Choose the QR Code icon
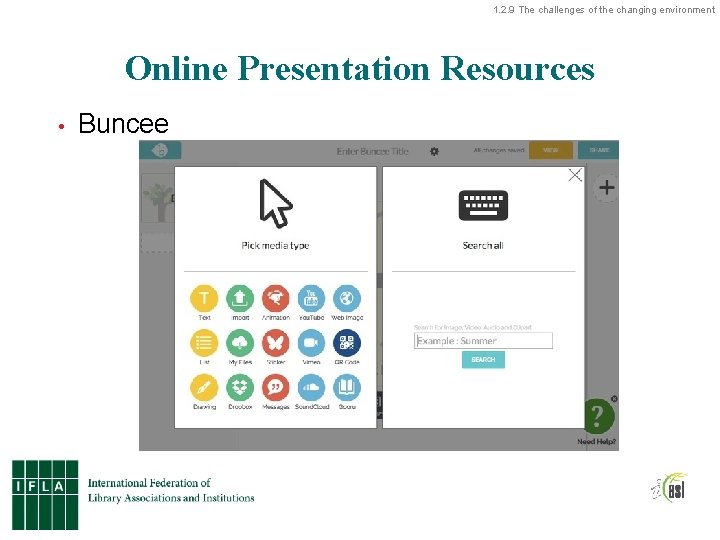720x540 pixels. point(347,343)
